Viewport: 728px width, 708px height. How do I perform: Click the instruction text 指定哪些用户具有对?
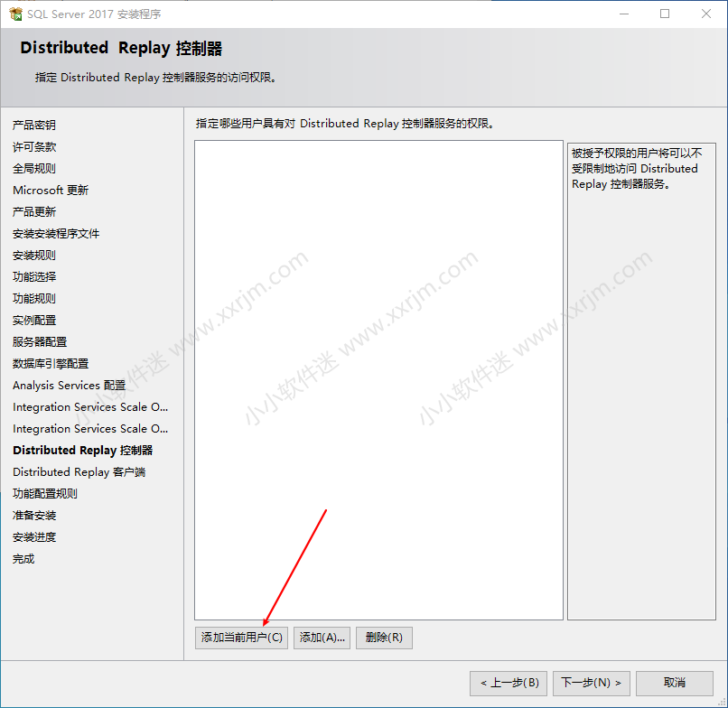[x=344, y=124]
